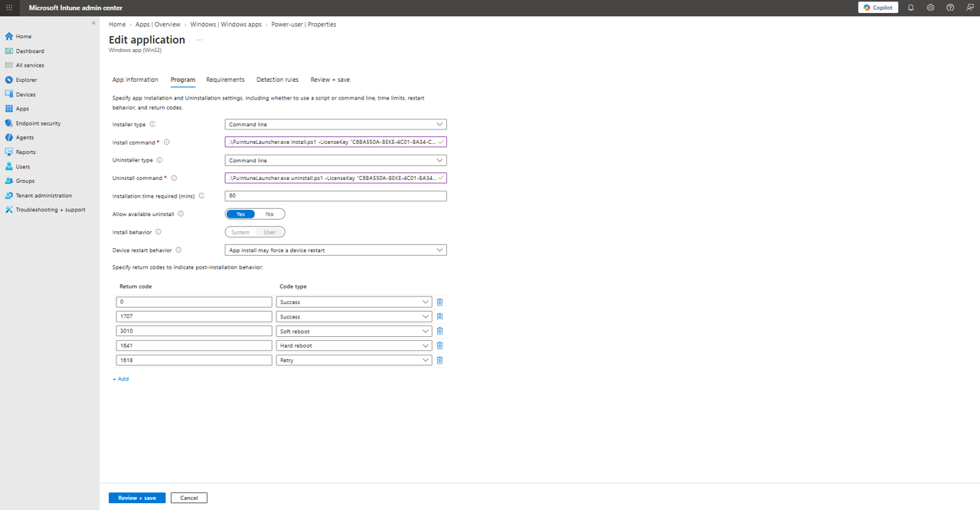Switch to the Requirements tab

(x=225, y=80)
